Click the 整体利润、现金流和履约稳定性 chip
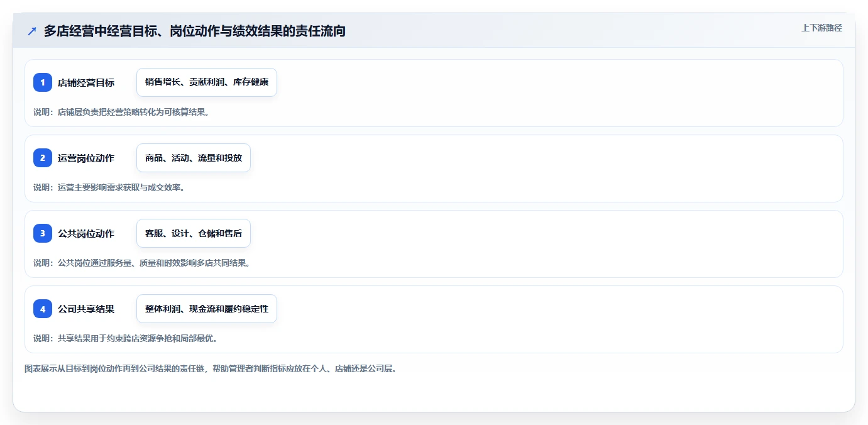The image size is (868, 425). [x=207, y=309]
